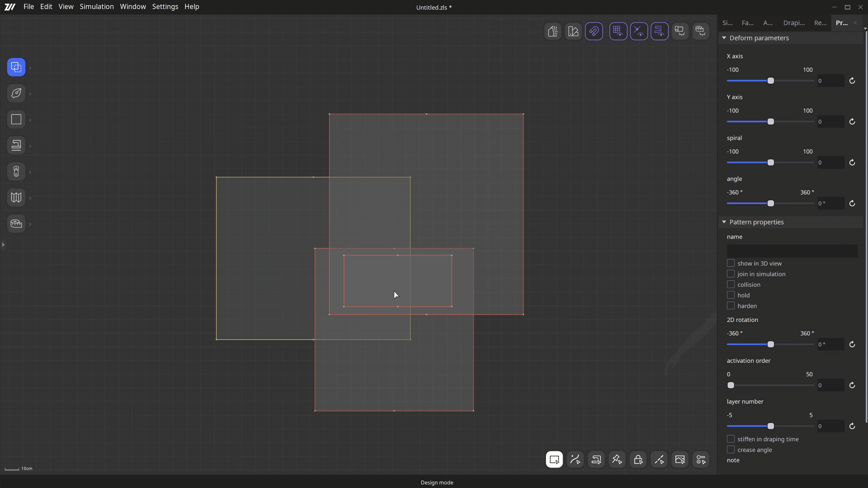Select the rectangle pattern tool in the sidebar
868x488 pixels.
point(16,119)
